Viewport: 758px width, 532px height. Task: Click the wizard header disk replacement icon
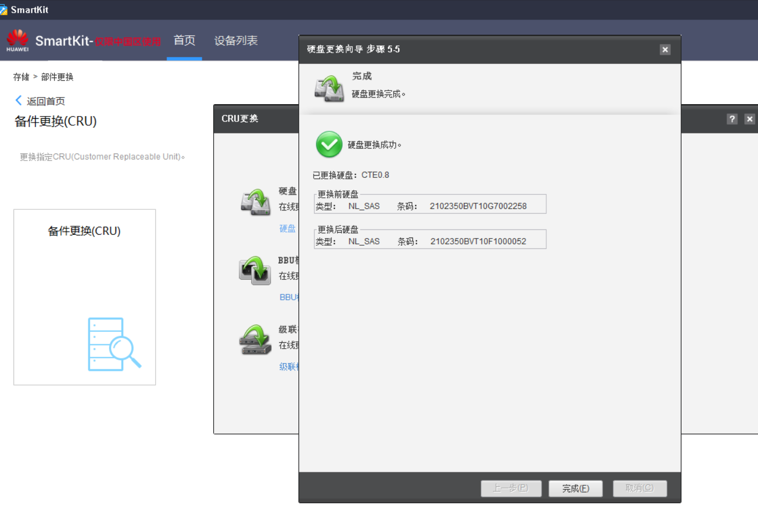point(329,88)
